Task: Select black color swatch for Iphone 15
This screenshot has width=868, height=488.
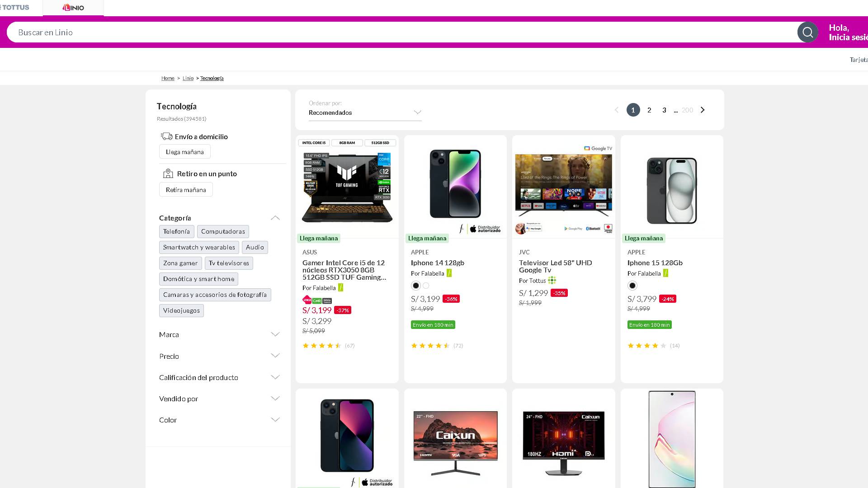Action: 632,286
